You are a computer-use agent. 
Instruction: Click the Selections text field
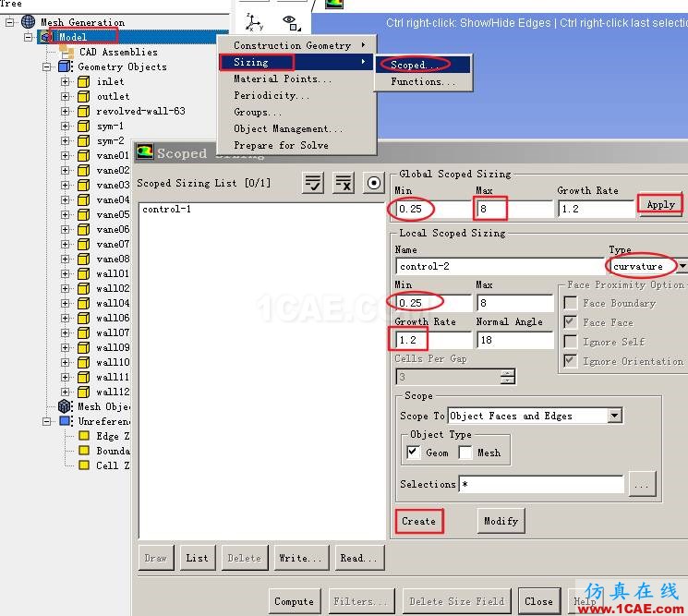(541, 484)
